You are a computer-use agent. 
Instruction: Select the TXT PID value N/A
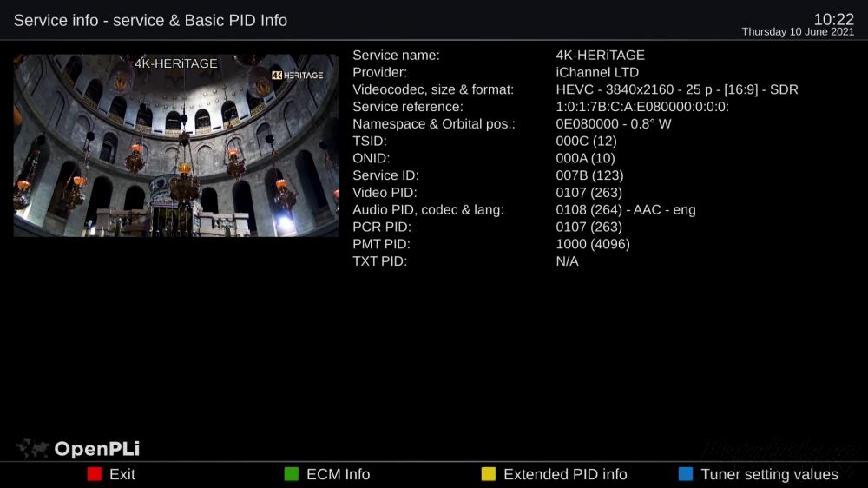[x=567, y=261]
